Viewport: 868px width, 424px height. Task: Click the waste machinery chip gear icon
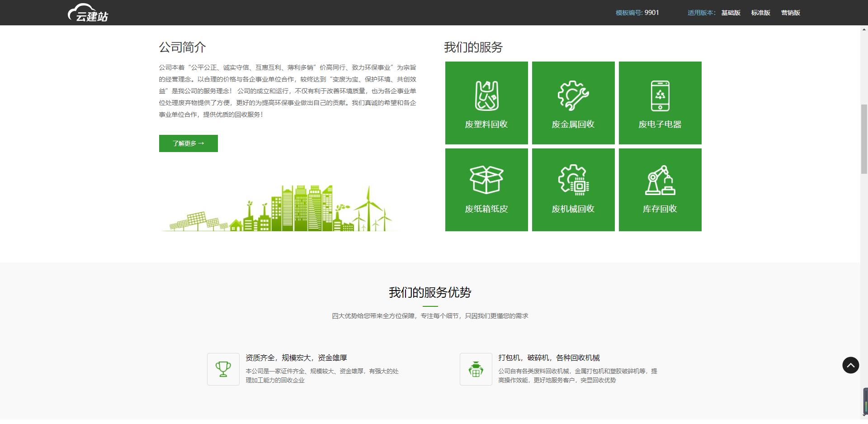[573, 180]
